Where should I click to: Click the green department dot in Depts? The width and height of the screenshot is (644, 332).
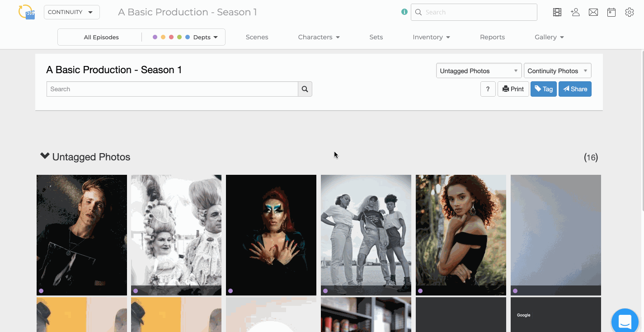tap(179, 37)
